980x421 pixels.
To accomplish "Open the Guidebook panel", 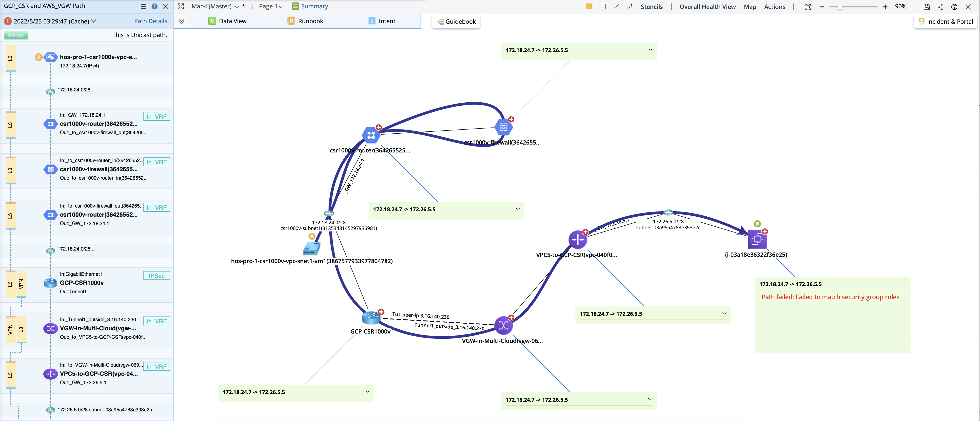I will tap(456, 22).
